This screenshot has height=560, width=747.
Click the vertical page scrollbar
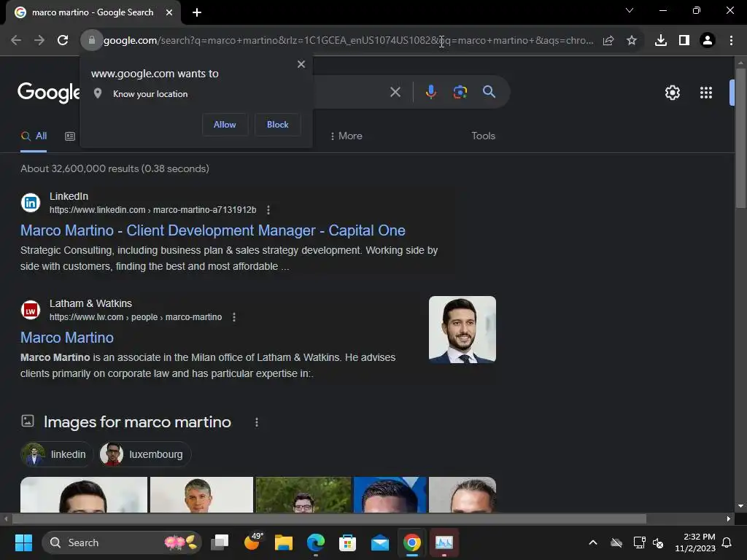pos(740,138)
